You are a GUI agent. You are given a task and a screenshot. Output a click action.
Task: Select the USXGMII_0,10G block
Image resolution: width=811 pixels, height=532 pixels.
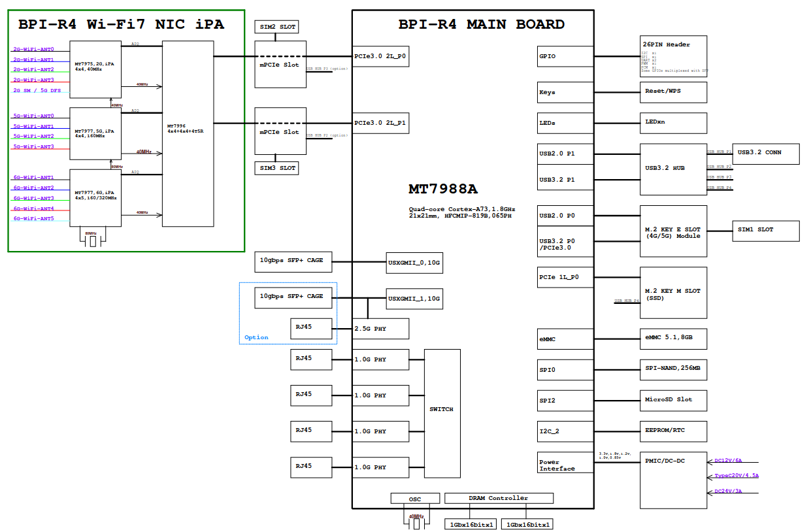tap(414, 261)
